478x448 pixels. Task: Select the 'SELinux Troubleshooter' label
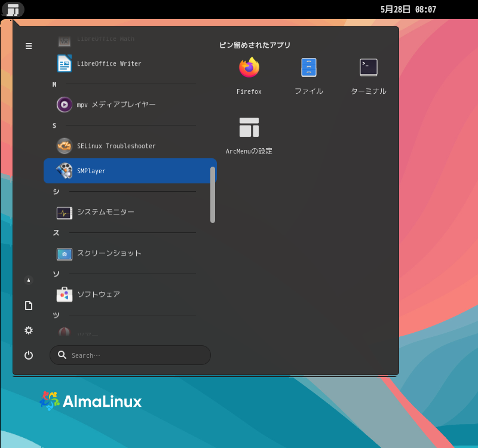[116, 146]
